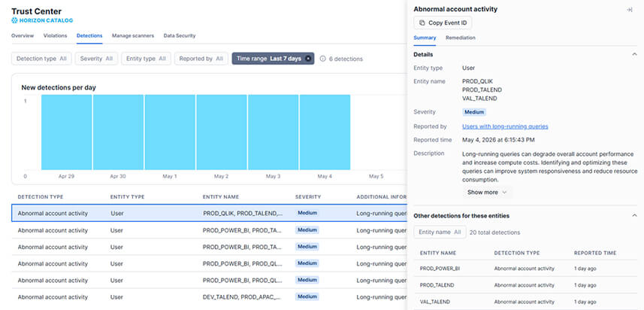The height and width of the screenshot is (310, 644).
Task: Clear the Time range filter x icon
Action: (308, 59)
